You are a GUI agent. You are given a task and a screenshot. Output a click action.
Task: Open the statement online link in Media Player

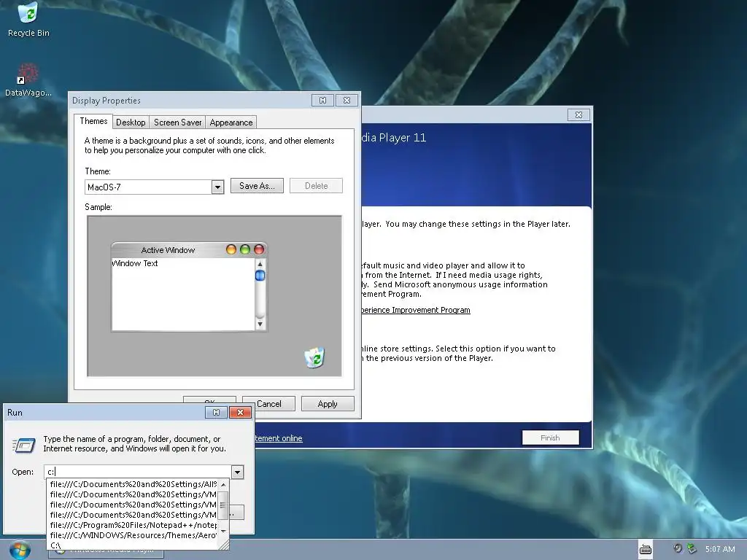(x=278, y=438)
